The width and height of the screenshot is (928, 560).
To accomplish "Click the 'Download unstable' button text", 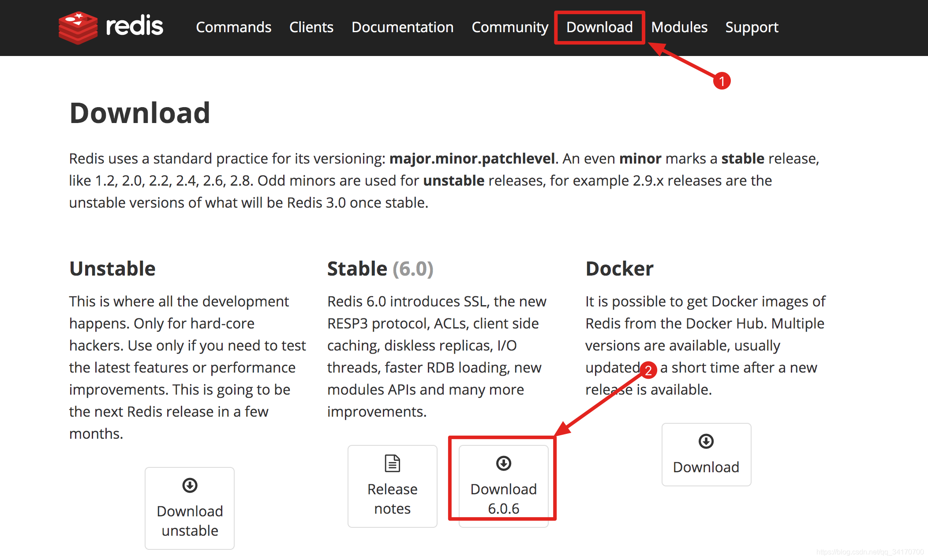I will click(x=190, y=521).
